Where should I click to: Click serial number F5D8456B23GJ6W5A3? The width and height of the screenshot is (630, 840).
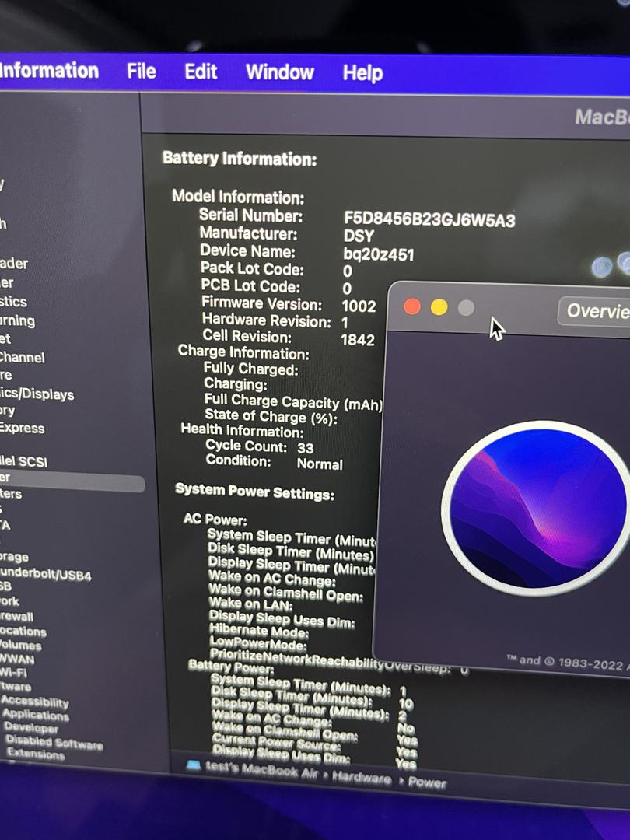429,219
